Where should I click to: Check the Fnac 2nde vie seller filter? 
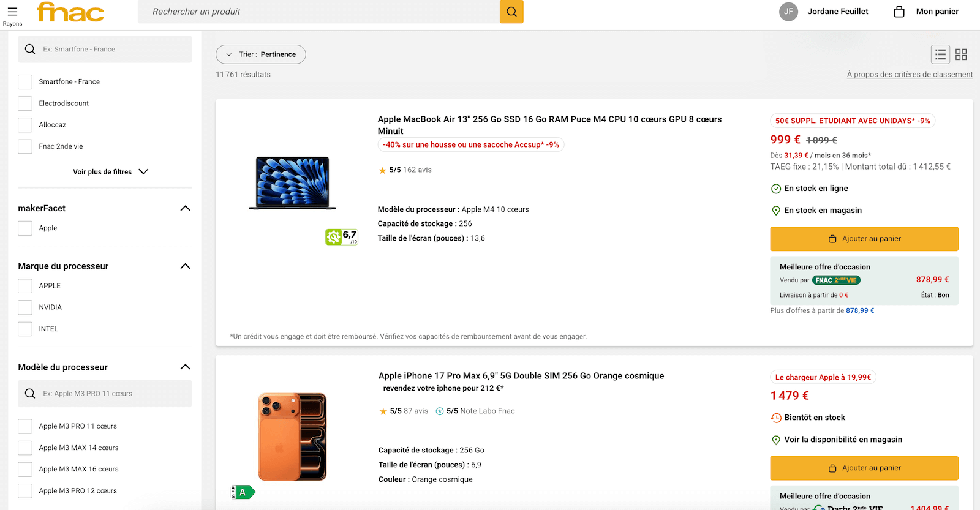click(x=24, y=146)
